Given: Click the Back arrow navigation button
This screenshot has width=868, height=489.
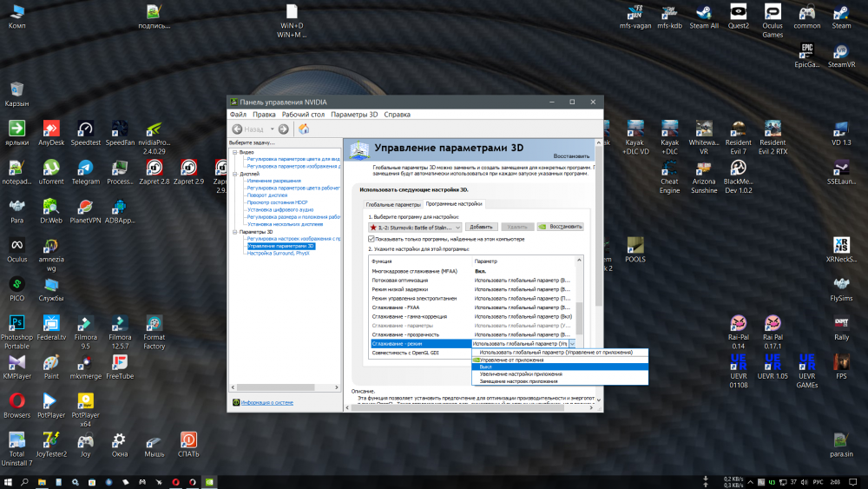Looking at the screenshot, I should (237, 129).
